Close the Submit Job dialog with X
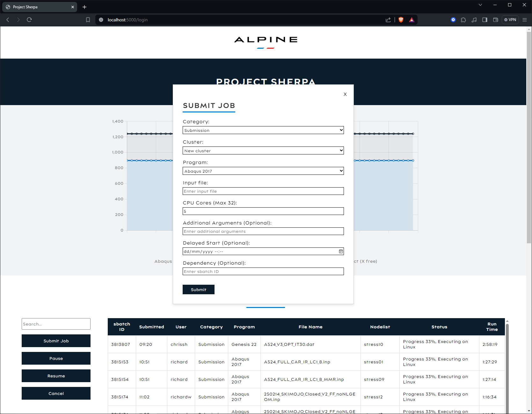The height and width of the screenshot is (414, 532). [x=345, y=94]
